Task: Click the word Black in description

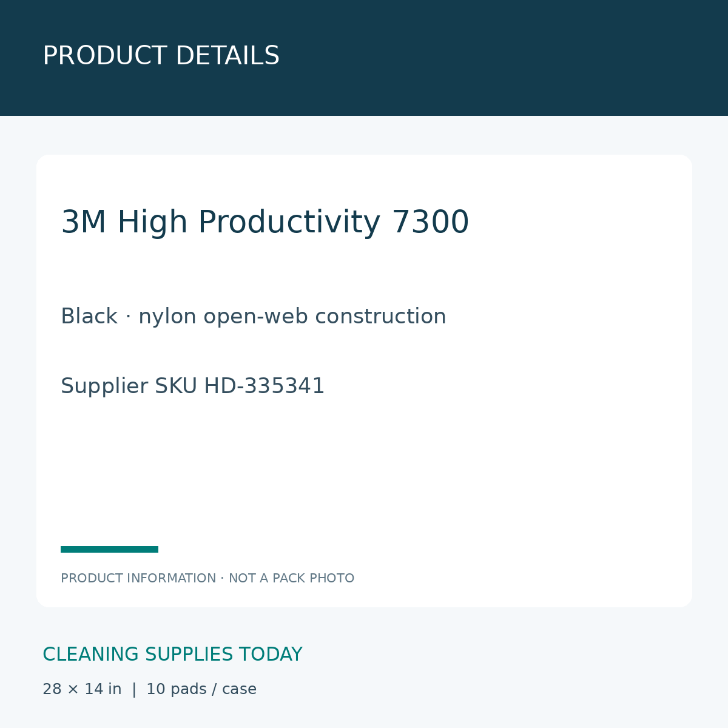Action: click(x=89, y=316)
